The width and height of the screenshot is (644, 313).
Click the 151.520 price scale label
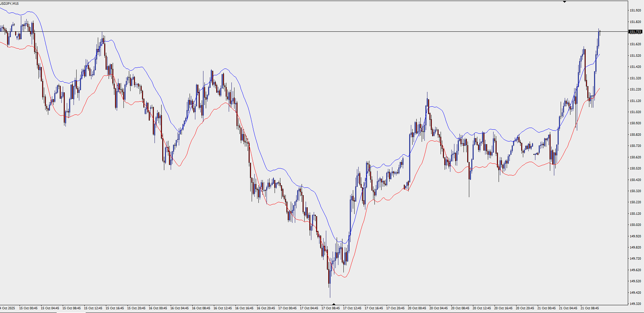(x=635, y=56)
